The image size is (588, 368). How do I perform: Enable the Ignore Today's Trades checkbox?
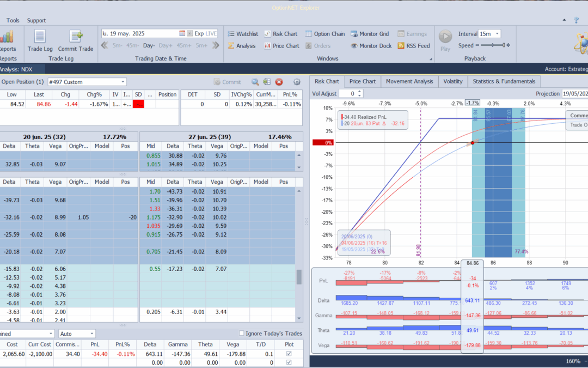pyautogui.click(x=242, y=332)
